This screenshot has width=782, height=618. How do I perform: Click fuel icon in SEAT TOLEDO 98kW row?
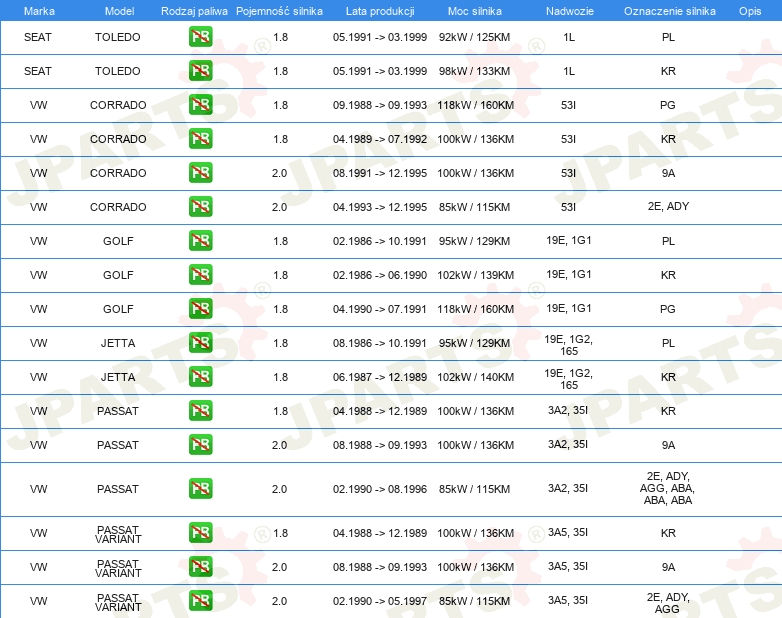200,71
